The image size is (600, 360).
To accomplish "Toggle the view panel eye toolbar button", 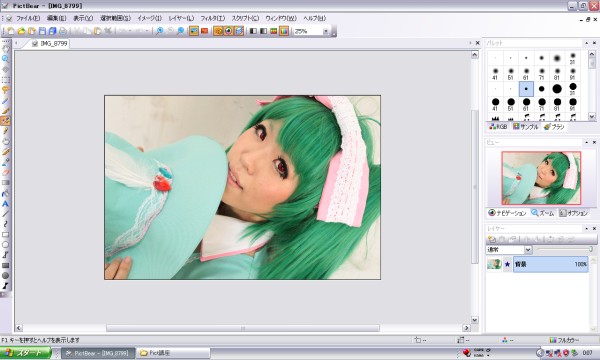I will point(228,31).
